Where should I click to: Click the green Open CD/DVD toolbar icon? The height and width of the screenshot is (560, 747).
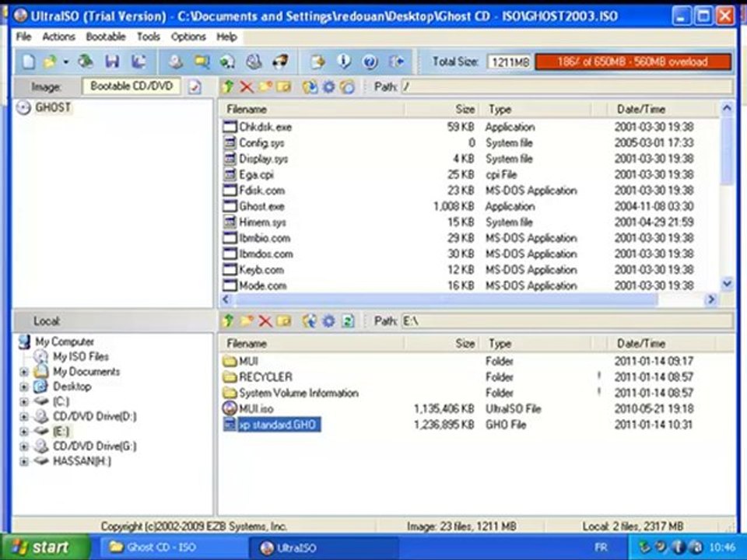[86, 61]
